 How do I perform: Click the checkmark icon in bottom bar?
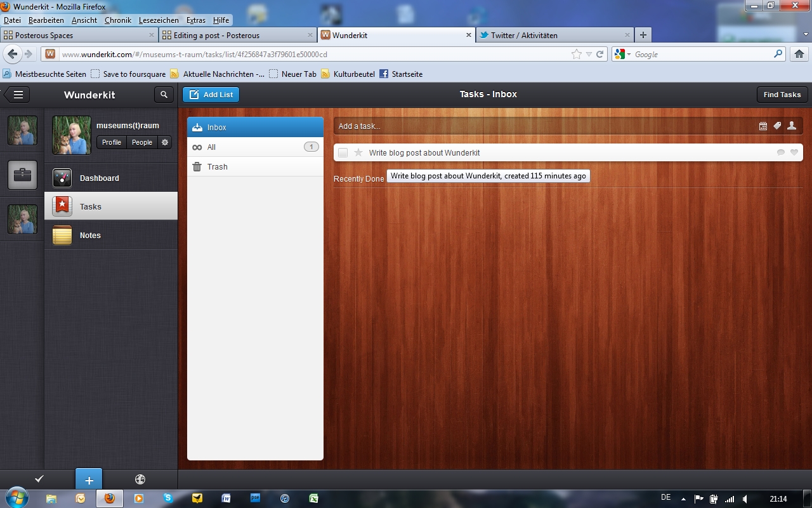(39, 479)
